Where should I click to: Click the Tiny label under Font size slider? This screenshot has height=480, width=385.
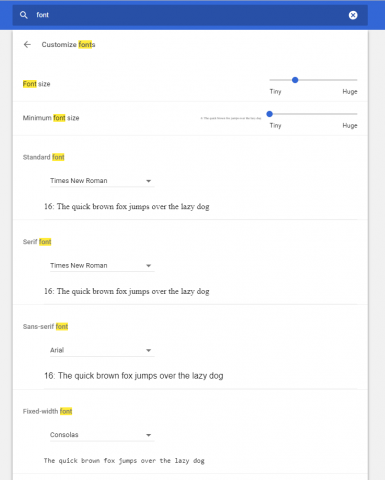click(x=275, y=92)
